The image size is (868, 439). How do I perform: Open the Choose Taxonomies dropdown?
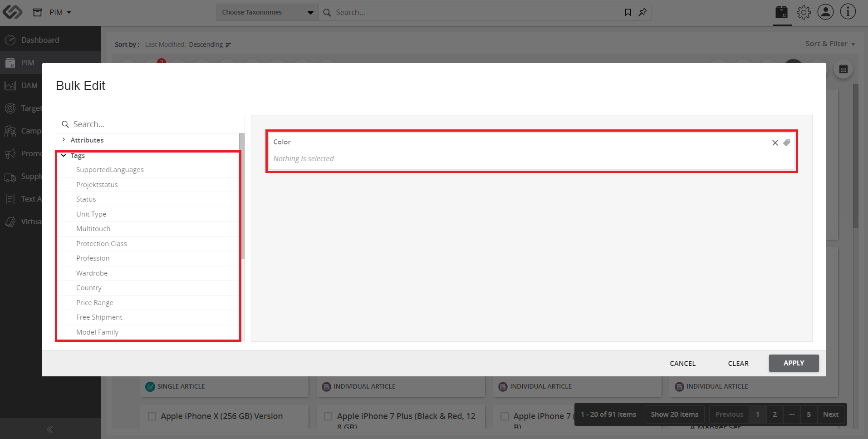(267, 12)
